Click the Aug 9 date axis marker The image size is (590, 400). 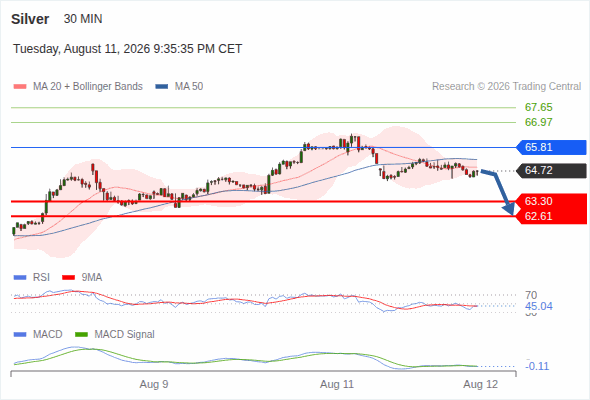[154, 384]
